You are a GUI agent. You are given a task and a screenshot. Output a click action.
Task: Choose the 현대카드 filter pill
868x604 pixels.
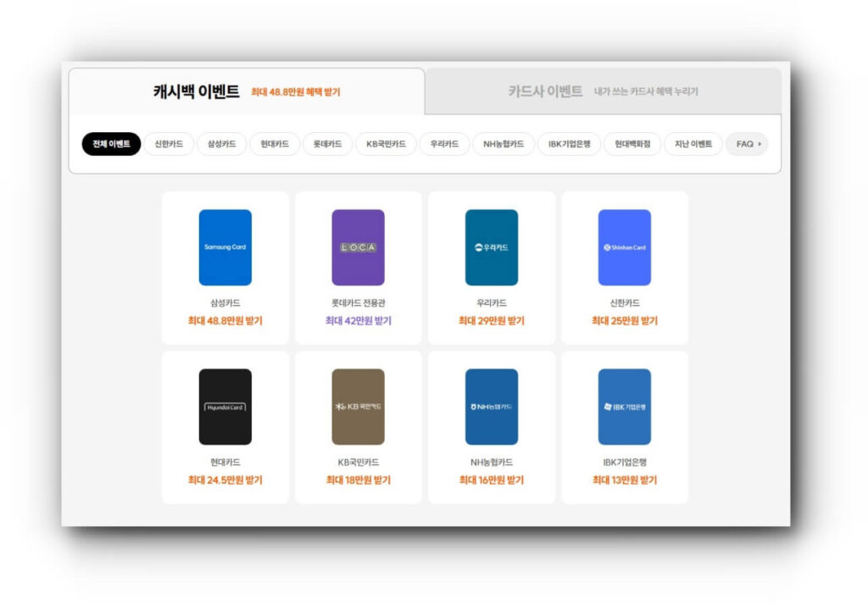coord(275,144)
